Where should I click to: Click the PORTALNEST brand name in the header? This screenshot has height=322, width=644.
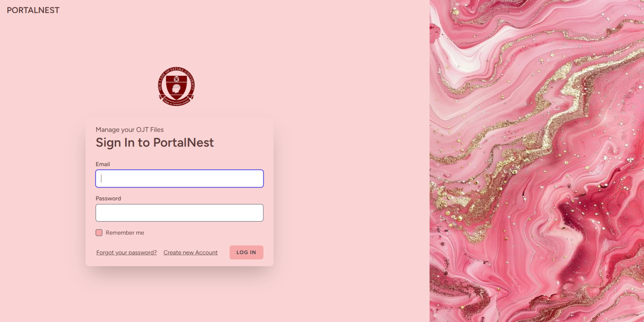click(x=33, y=10)
